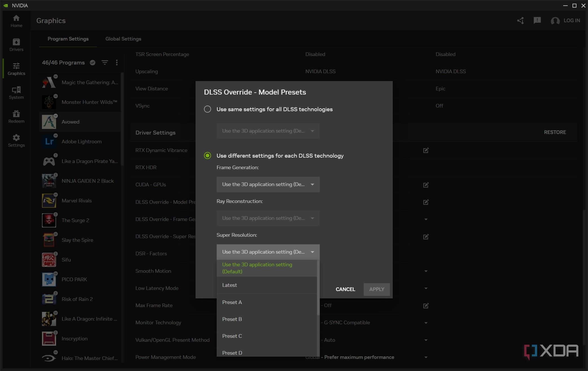The height and width of the screenshot is (371, 588).
Task: Click the filter icon beside programs count
Action: coord(105,62)
